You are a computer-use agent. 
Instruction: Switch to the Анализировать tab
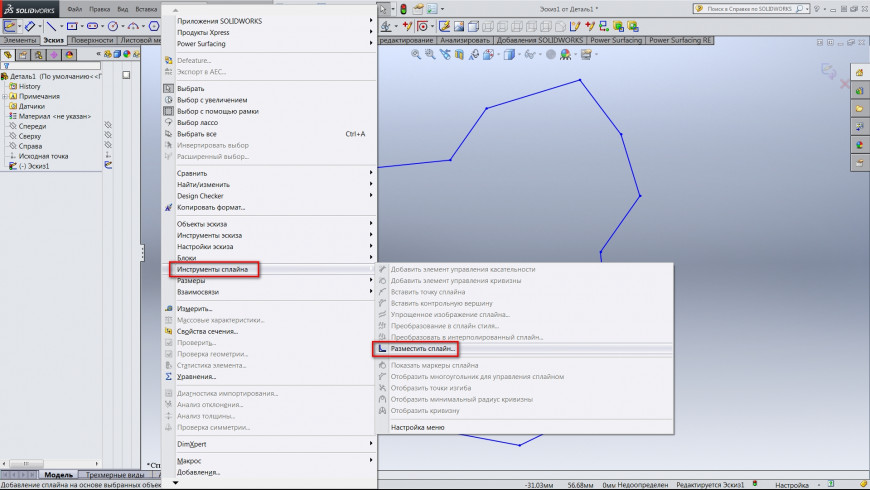465,40
